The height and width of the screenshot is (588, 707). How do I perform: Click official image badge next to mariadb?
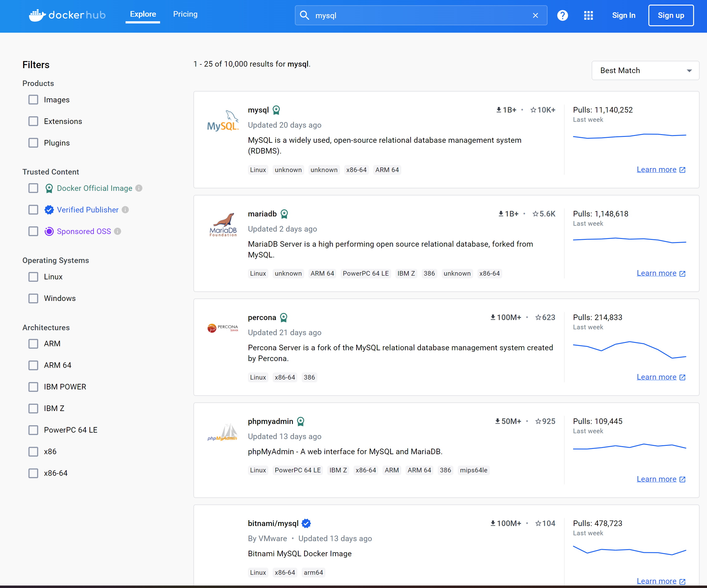[284, 214]
